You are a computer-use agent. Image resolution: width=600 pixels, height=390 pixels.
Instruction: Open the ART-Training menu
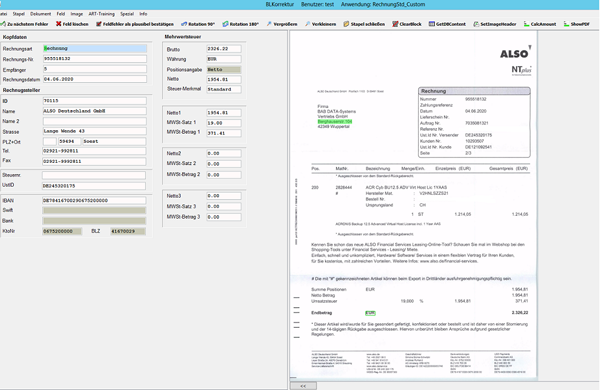click(x=101, y=14)
